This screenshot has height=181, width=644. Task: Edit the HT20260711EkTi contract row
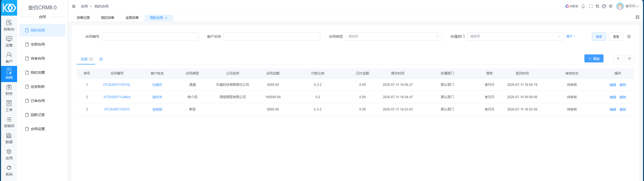[613, 110]
